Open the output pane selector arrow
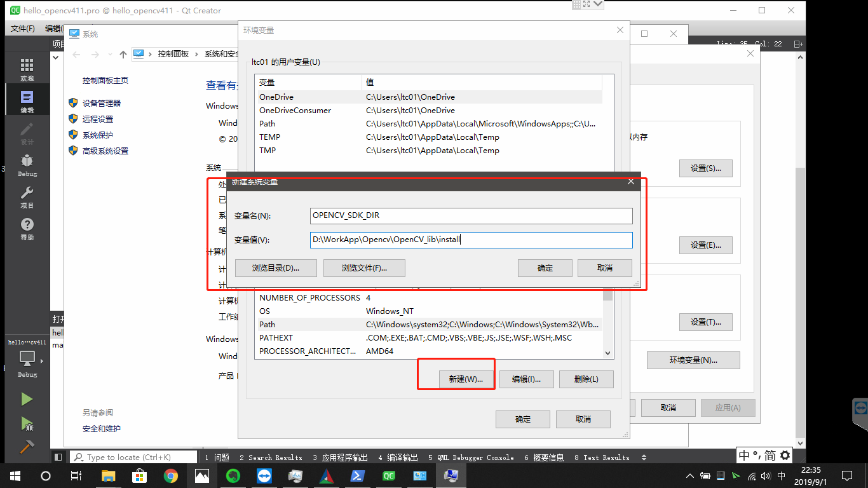868x488 pixels. (644, 457)
